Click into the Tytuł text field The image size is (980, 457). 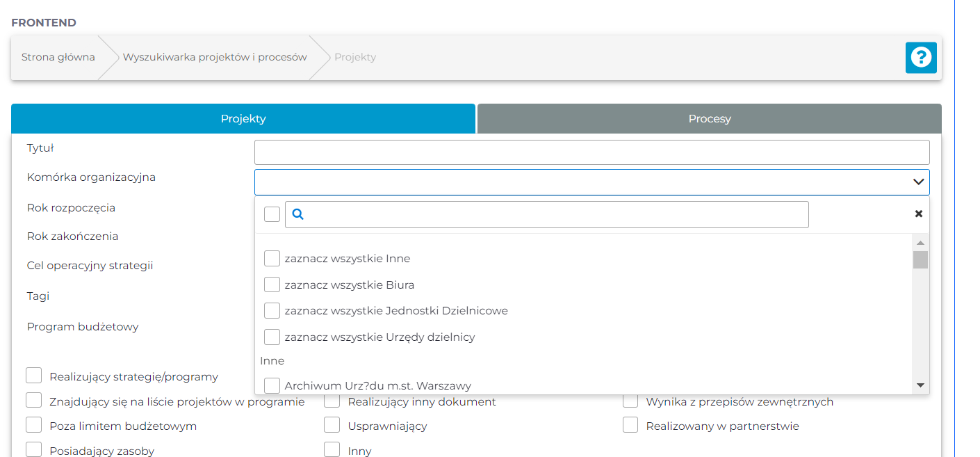coord(591,152)
